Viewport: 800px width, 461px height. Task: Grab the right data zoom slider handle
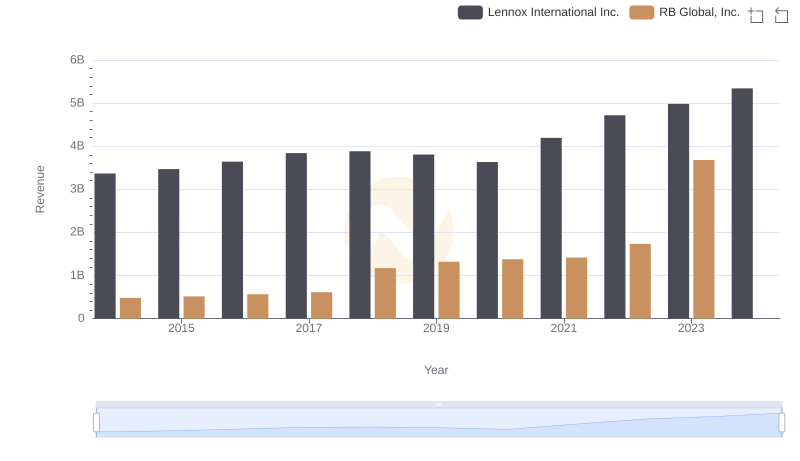(x=781, y=423)
